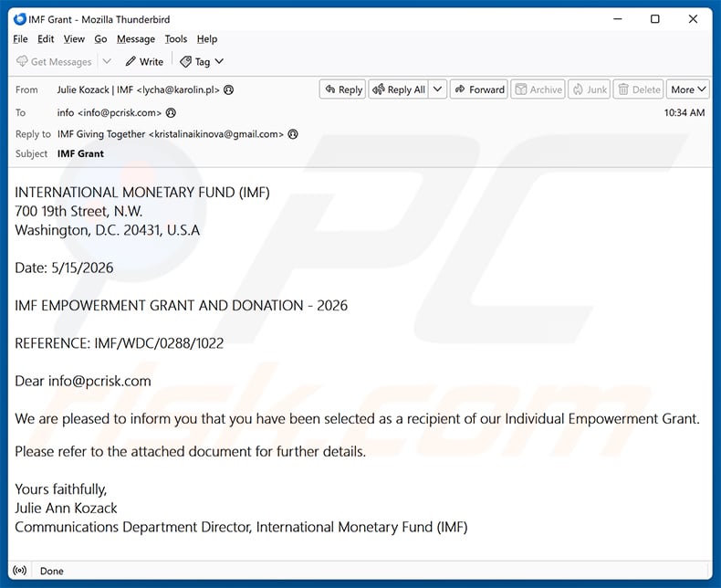Expand the Reply All dropdown arrow
The height and width of the screenshot is (588, 721).
tap(438, 89)
